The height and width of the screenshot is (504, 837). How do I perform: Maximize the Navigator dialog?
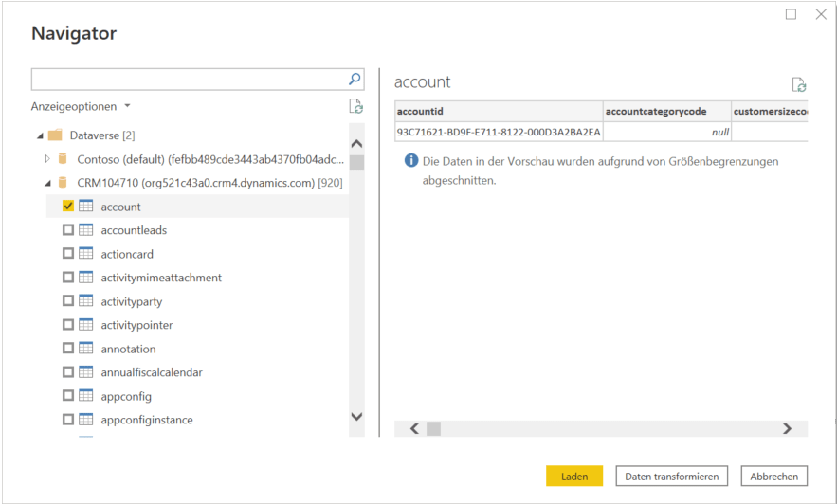click(x=792, y=14)
